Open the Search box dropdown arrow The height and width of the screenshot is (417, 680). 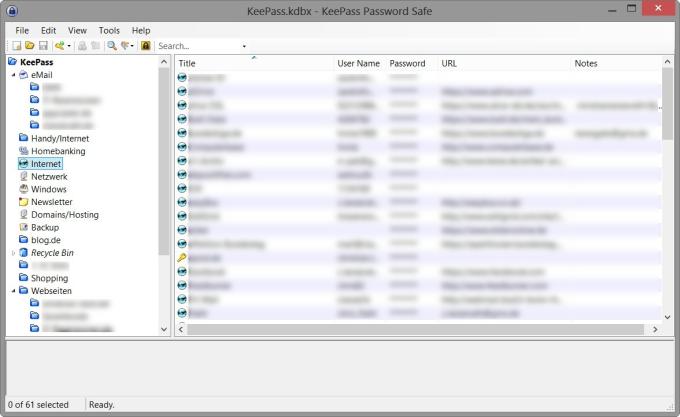244,46
